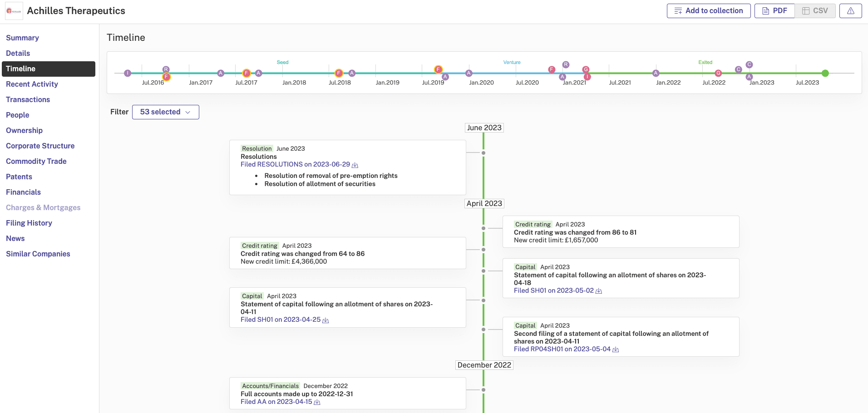Image resolution: width=868 pixels, height=413 pixels.
Task: Click the December 2022 timeline heading
Action: (484, 365)
